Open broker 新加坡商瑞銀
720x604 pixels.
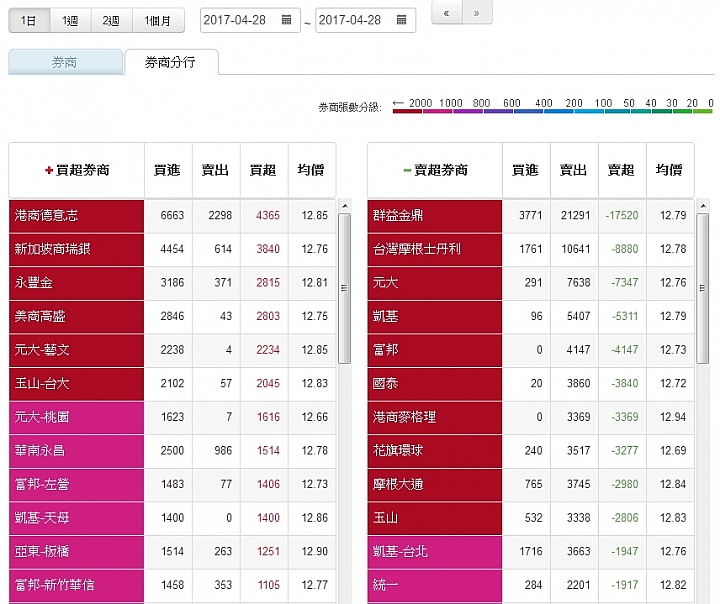click(76, 249)
